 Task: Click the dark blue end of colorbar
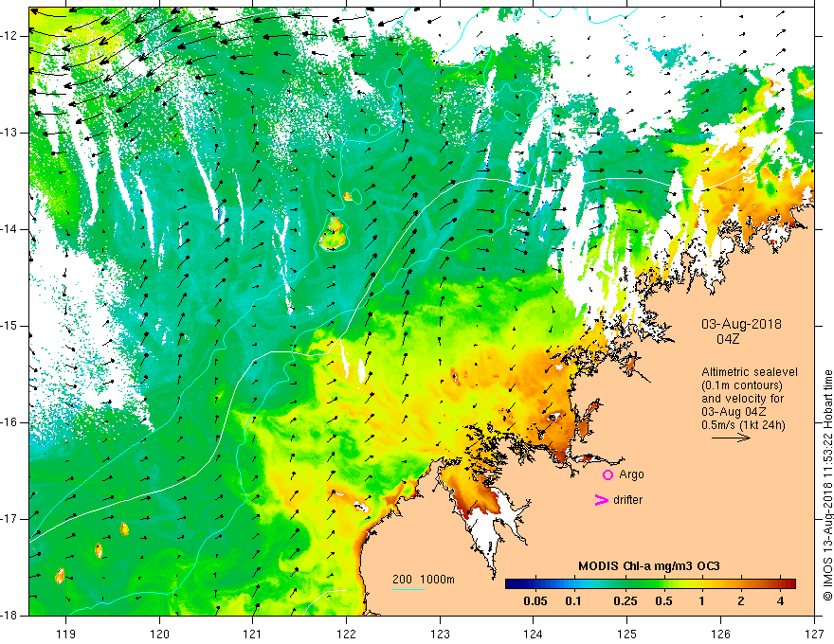[x=512, y=584]
